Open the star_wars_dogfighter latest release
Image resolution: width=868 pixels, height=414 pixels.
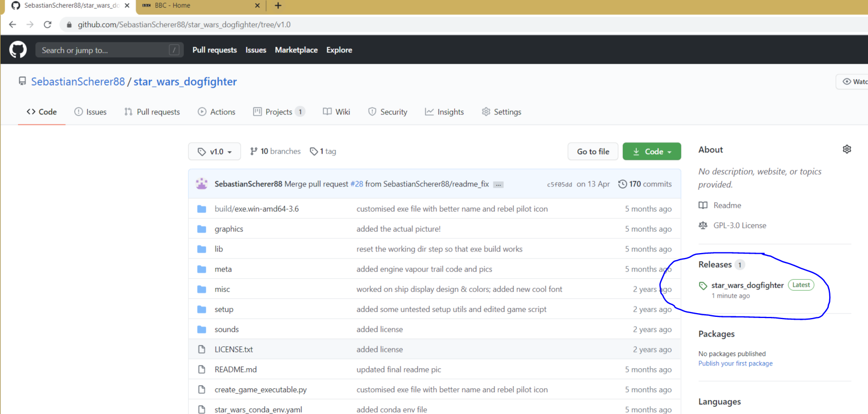coord(748,285)
